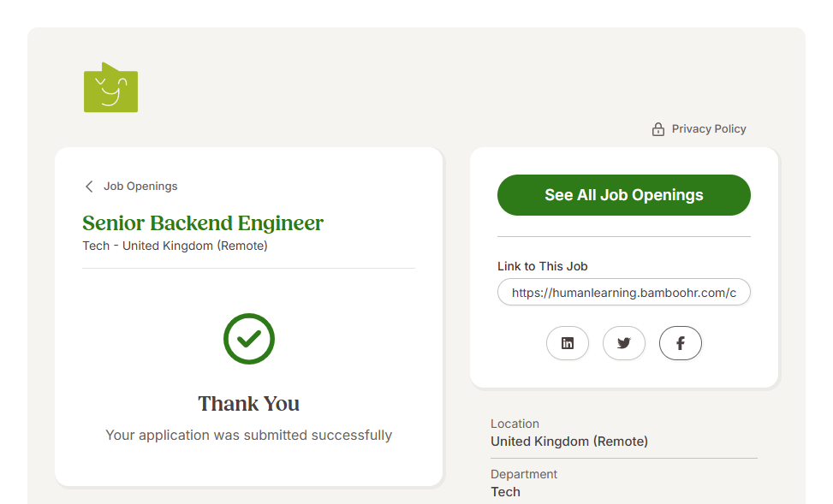This screenshot has width=833, height=504.
Task: Click the Thank You heading
Action: (249, 404)
